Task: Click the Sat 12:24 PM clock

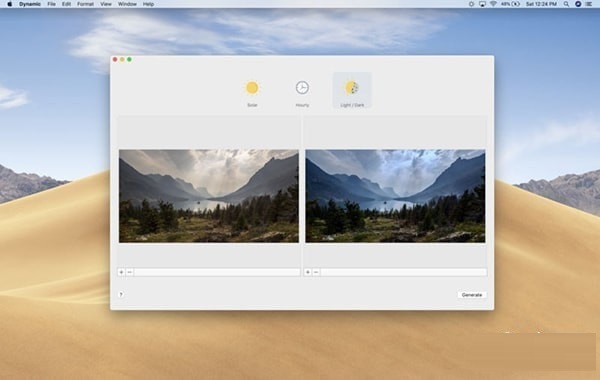Action: [541, 4]
